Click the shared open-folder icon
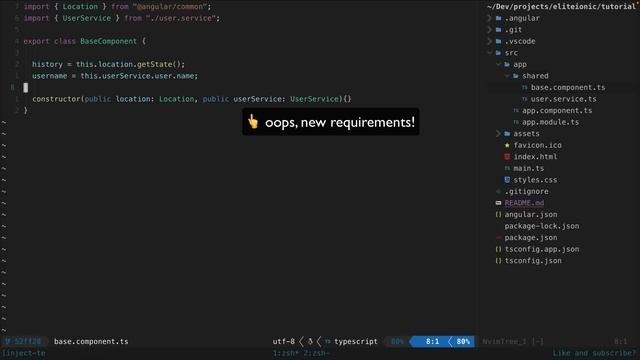The height and width of the screenshot is (360, 640). pos(516,76)
